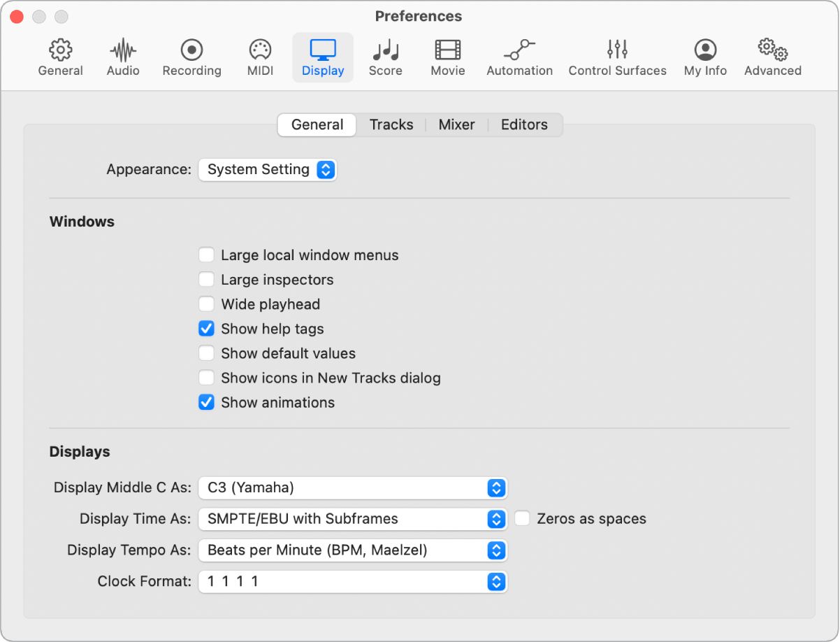Open the Display Time As dropdown
The width and height of the screenshot is (840, 642).
coord(352,519)
